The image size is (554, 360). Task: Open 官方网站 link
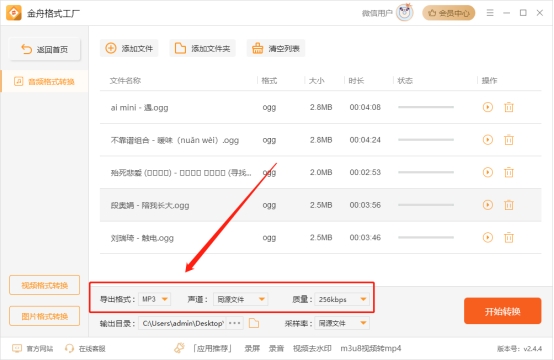point(33,349)
